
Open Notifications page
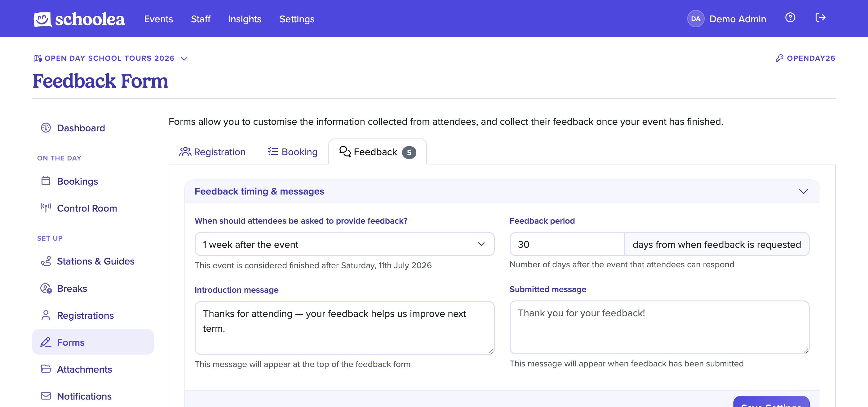93,396
